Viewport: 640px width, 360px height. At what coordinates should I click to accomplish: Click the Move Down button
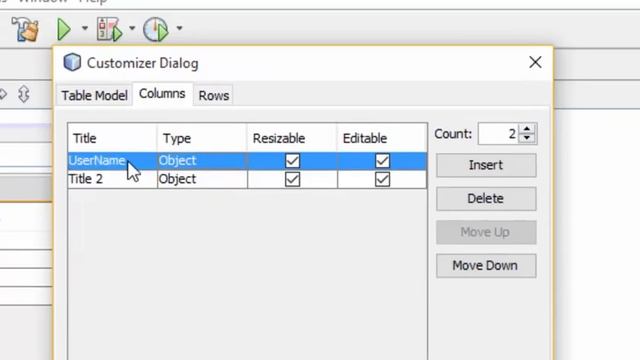pyautogui.click(x=486, y=266)
